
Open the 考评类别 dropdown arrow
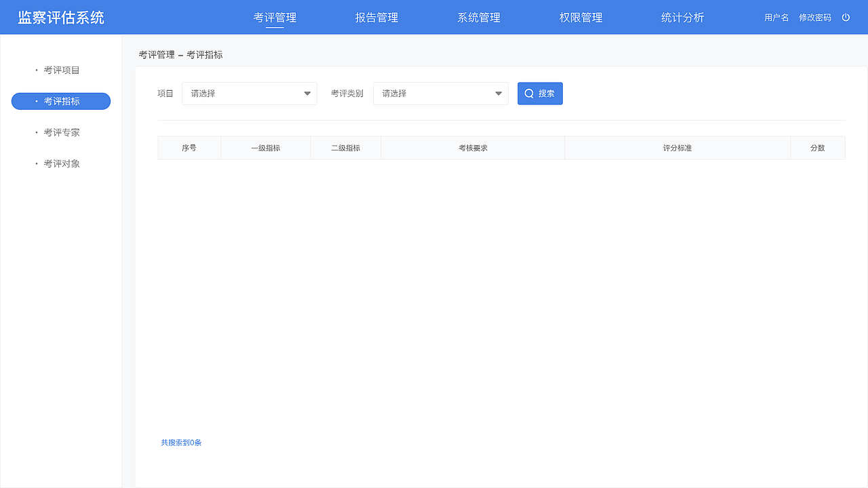498,93
